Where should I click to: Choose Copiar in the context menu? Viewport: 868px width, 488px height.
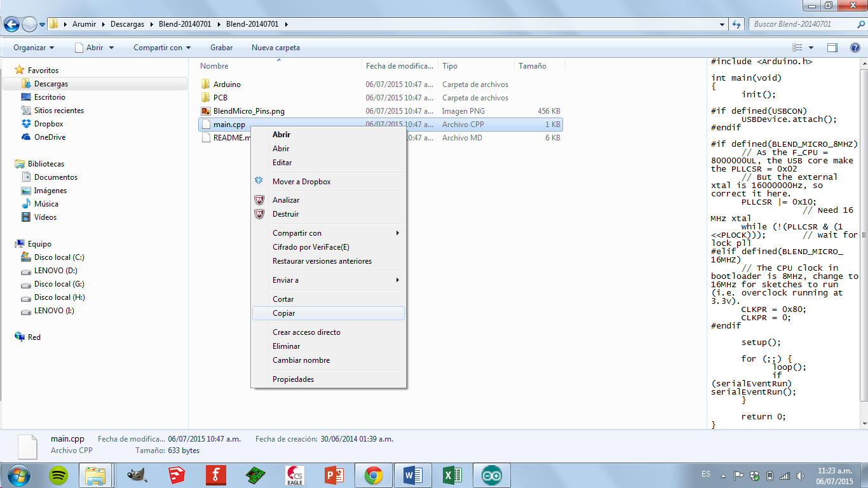point(329,313)
